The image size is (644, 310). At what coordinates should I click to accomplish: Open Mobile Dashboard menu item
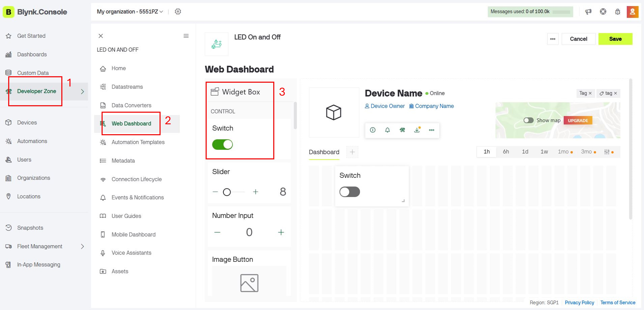point(137,234)
